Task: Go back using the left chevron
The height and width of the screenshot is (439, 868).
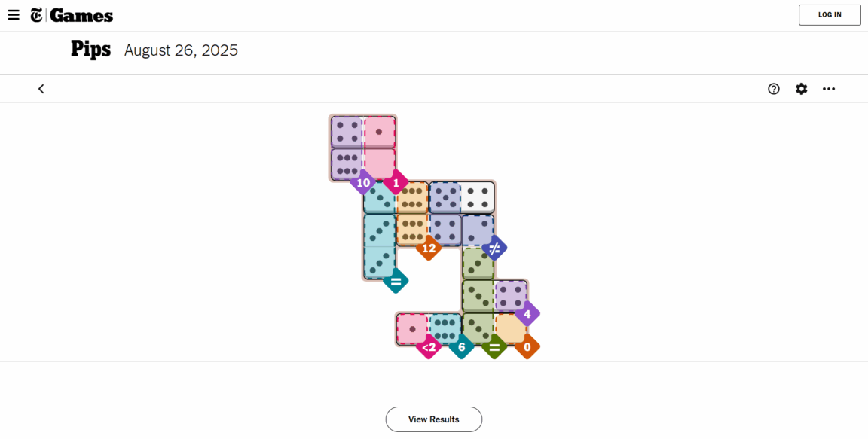Action: [41, 89]
